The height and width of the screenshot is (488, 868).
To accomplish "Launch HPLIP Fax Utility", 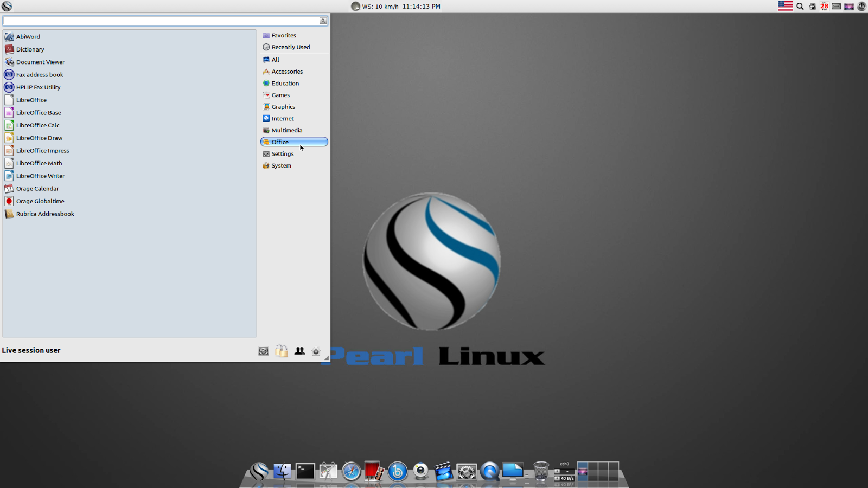I will 33,87.
